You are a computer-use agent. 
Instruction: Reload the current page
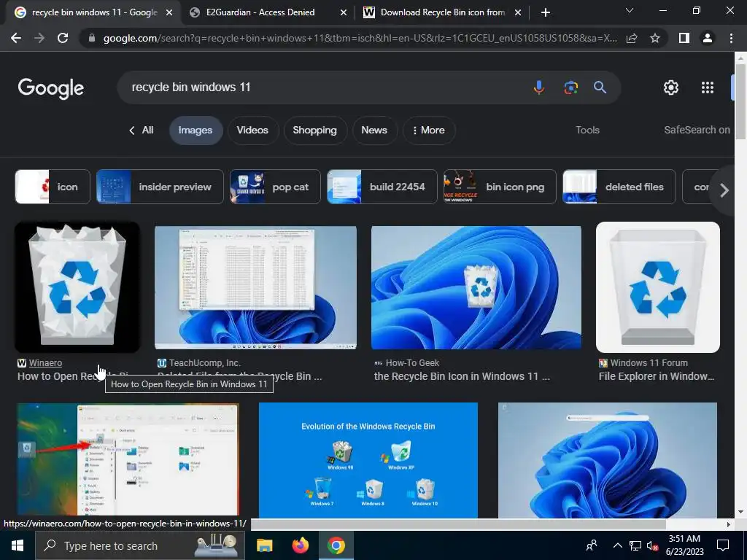coord(63,38)
